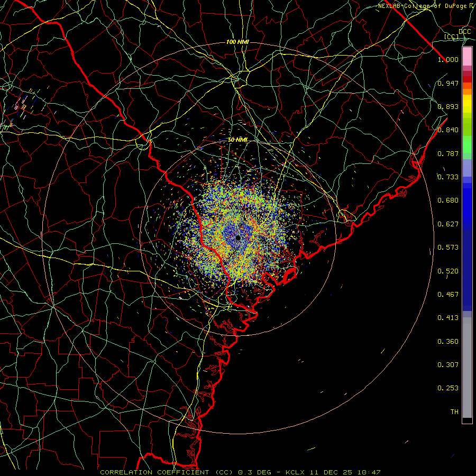Click the 0.840 color scale value
Screen dimensions: 476x476
click(448, 130)
